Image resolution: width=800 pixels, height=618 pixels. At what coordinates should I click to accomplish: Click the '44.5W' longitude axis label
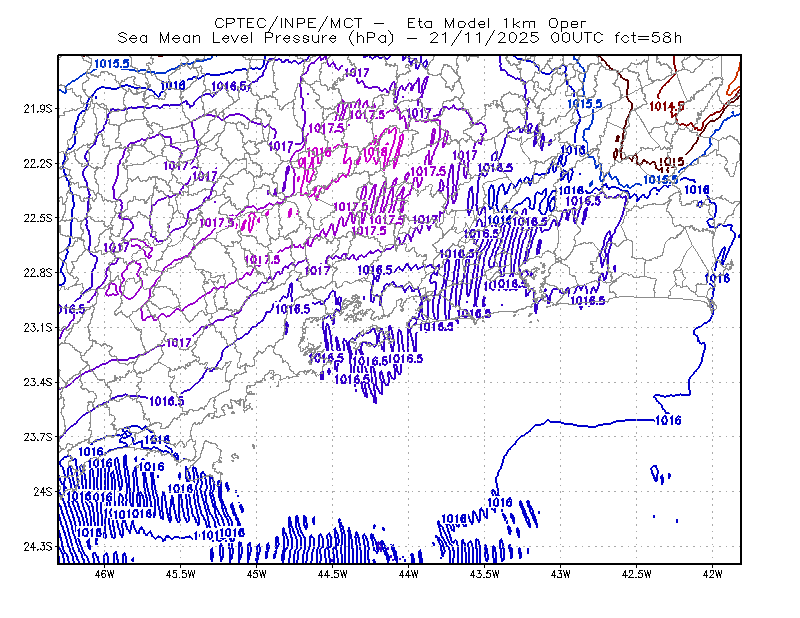332,574
